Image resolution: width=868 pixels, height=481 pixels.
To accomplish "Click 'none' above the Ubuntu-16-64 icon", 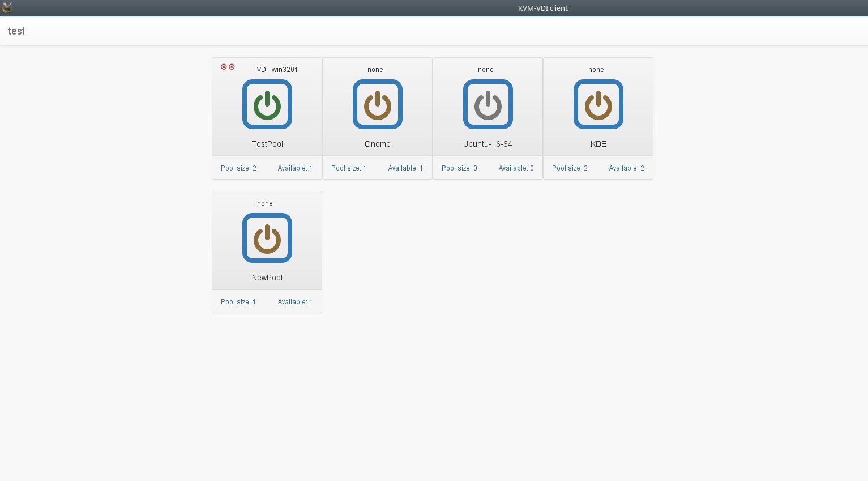I will click(486, 70).
